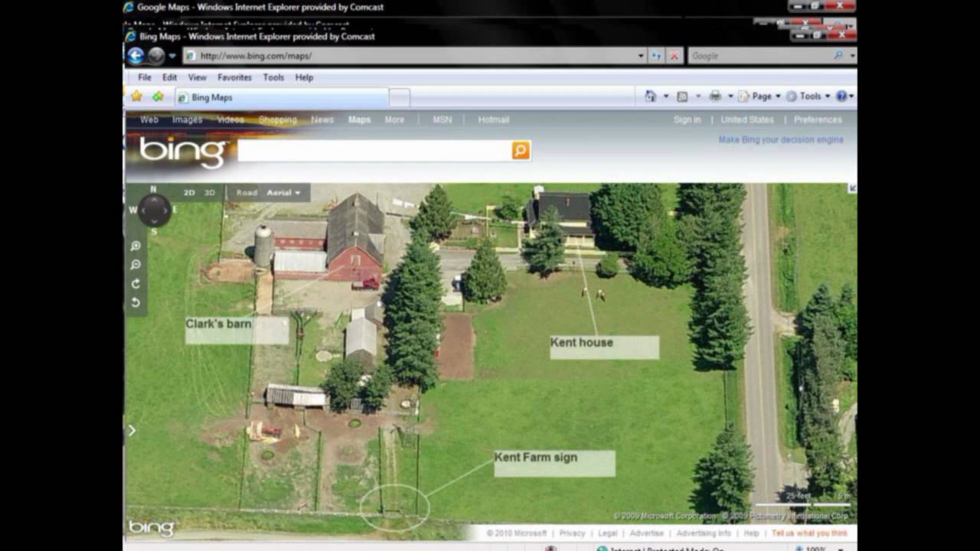980x551 pixels.
Task: Click the browser Back arrow button
Action: pyautogui.click(x=136, y=56)
